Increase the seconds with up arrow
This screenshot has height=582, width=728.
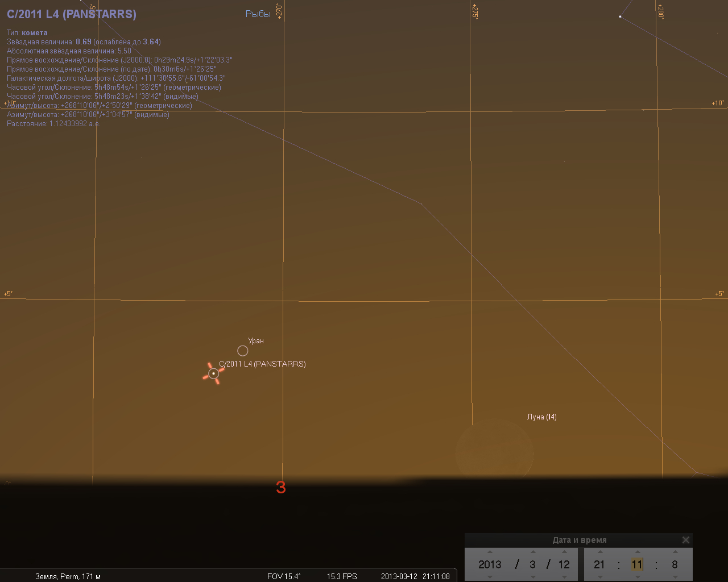coord(675,552)
